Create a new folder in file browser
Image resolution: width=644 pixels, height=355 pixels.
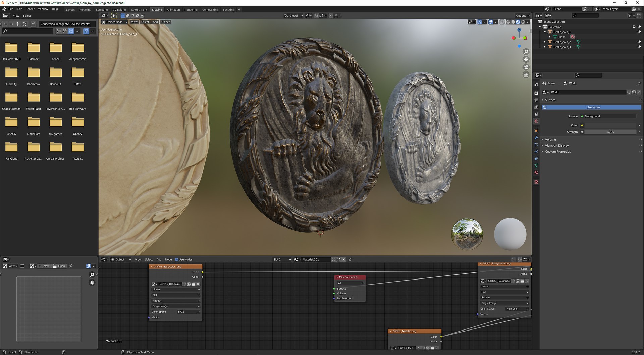33,24
